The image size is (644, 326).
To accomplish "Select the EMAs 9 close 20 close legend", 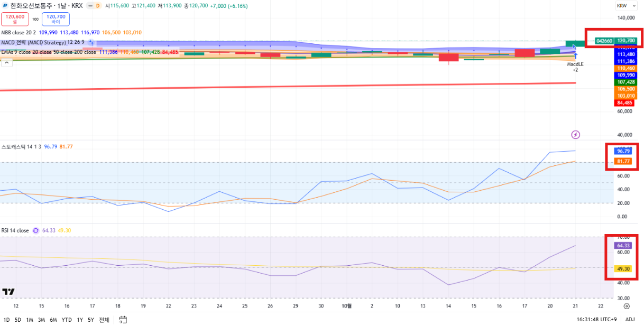I will (49, 52).
